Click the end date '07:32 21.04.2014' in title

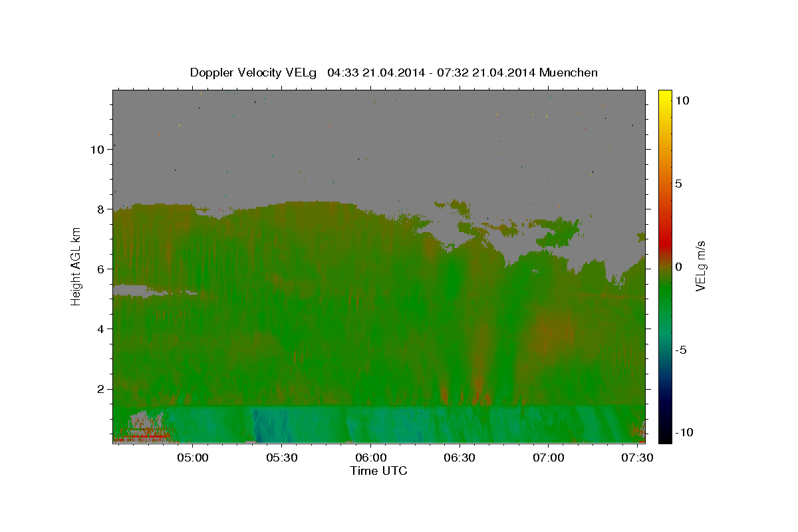pyautogui.click(x=486, y=72)
